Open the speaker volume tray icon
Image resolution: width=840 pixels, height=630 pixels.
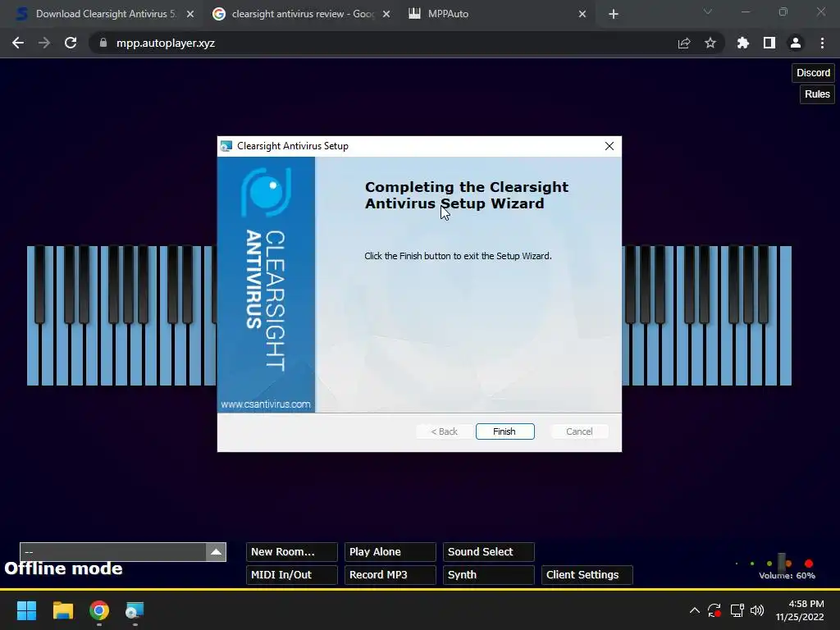coord(757,610)
